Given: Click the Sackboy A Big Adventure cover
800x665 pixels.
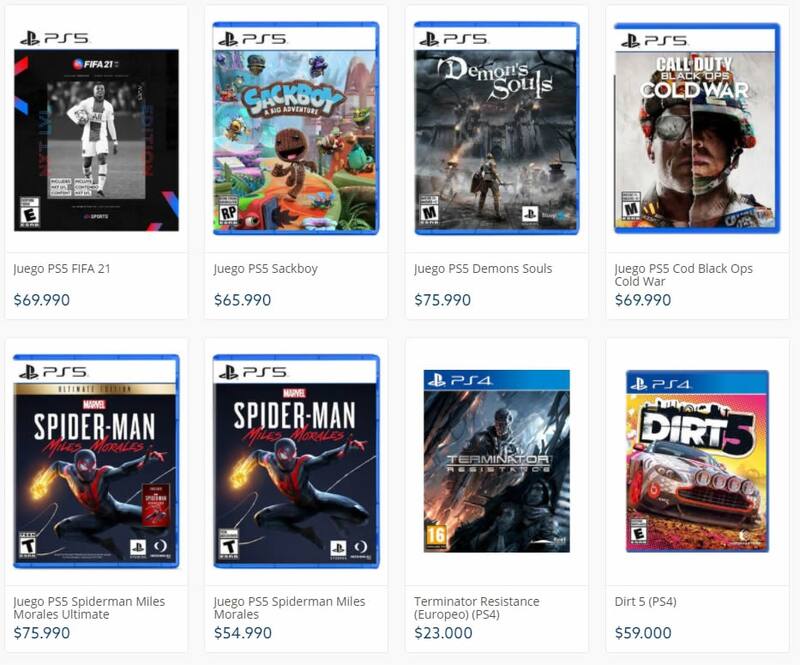Looking at the screenshot, I should (x=296, y=128).
